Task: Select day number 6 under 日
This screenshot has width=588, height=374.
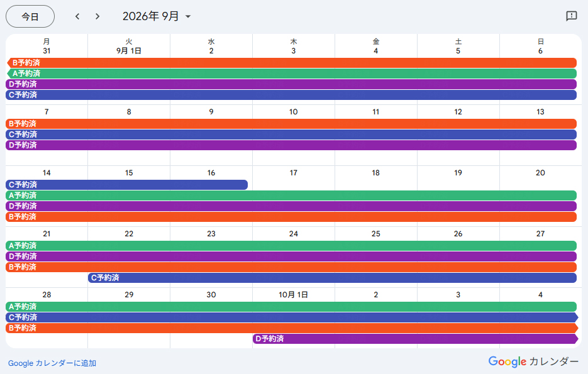Action: click(540, 51)
